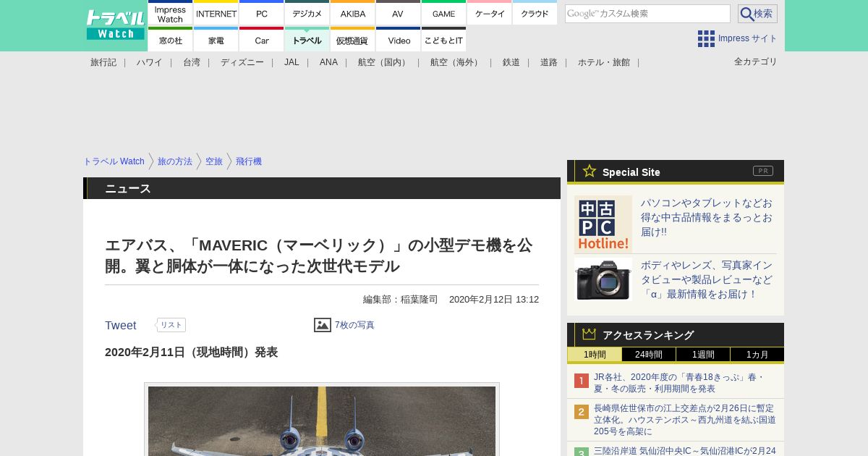
Task: Click the Tweet link
Action: 121,326
